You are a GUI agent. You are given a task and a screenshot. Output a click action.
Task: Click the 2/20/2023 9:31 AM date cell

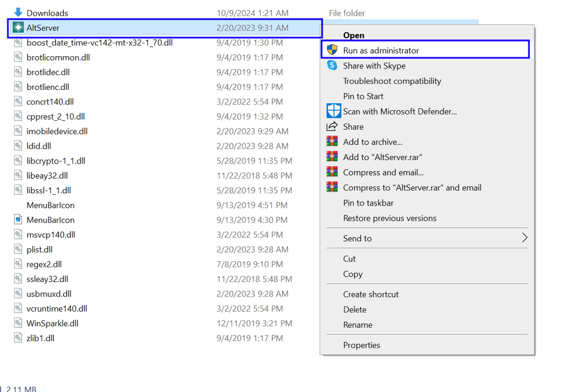coord(252,28)
